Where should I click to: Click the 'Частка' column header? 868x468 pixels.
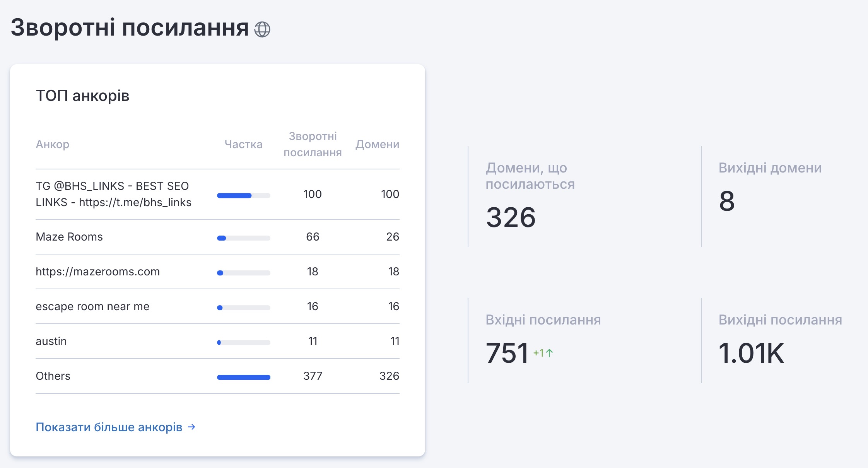point(243,144)
